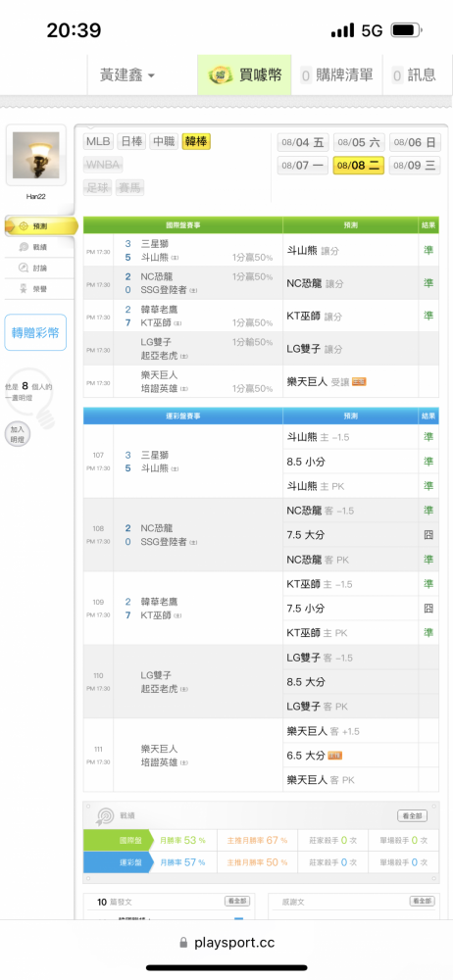The height and width of the screenshot is (980, 453).
Task: Click the Han22 profile avatar
Action: [35, 155]
